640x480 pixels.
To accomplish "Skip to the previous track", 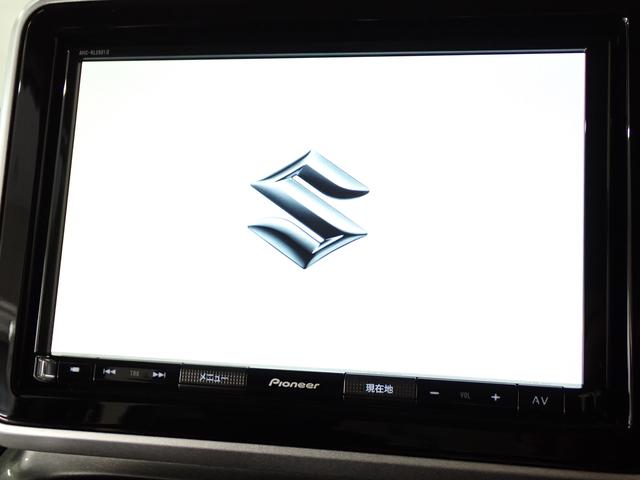I will [109, 371].
